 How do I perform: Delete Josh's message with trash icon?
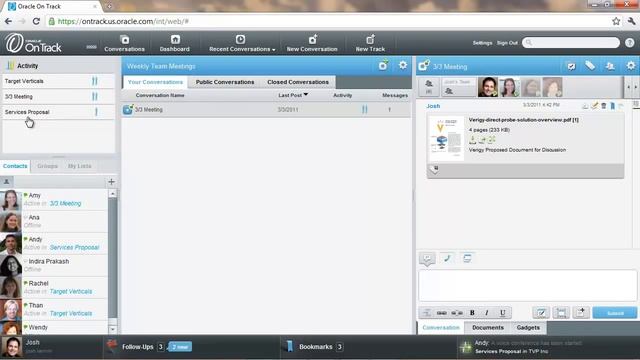(604, 106)
